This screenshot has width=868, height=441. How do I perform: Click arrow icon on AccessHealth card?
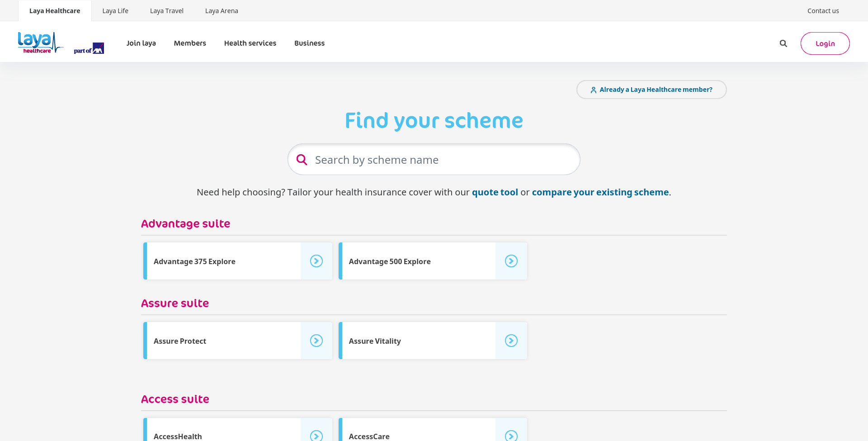[316, 436]
